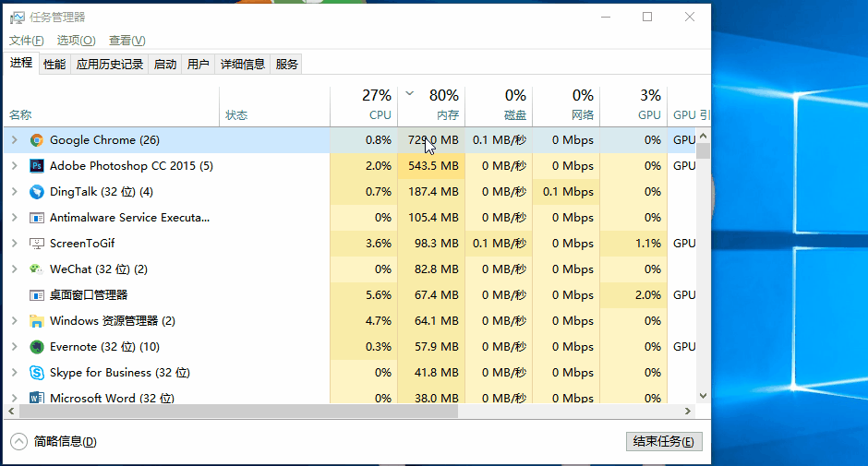The width and height of the screenshot is (868, 466).
Task: Sort processes by 内存 column header
Action: pyautogui.click(x=432, y=106)
